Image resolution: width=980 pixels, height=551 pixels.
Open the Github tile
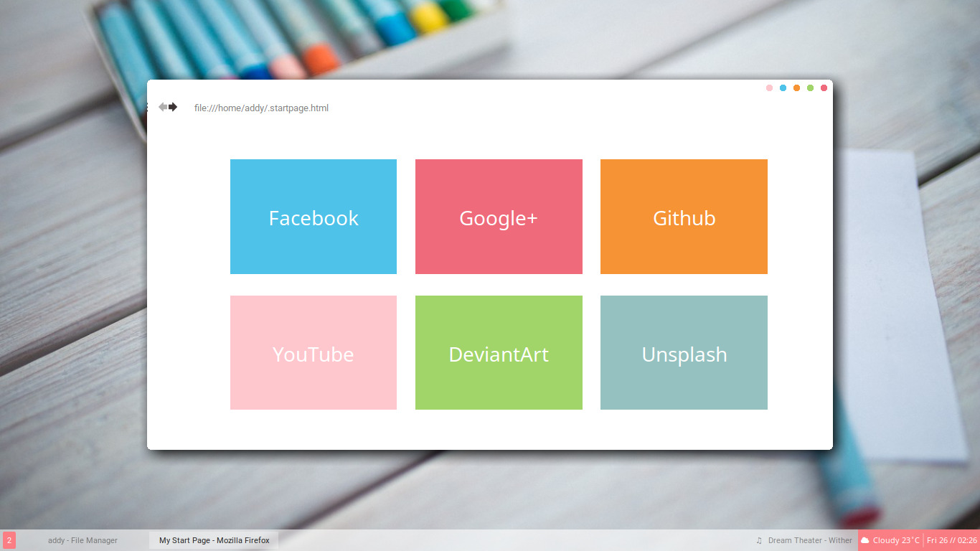[x=684, y=217]
